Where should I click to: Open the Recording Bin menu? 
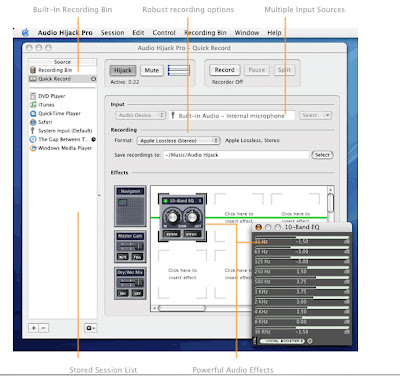[x=205, y=33]
